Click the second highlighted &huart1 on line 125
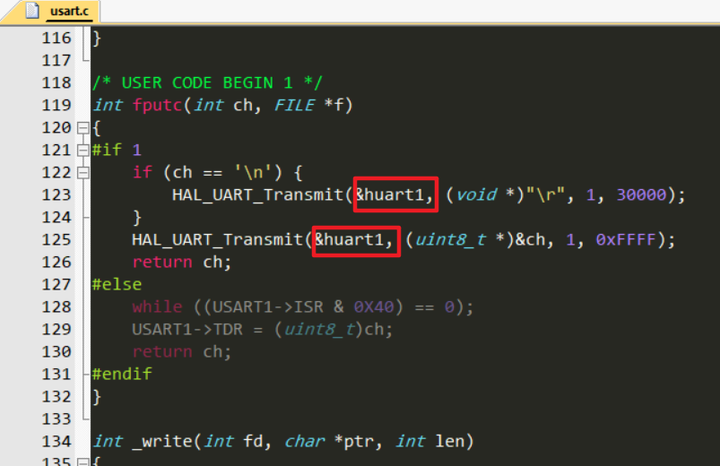This screenshot has width=720, height=466. pyautogui.click(x=354, y=240)
